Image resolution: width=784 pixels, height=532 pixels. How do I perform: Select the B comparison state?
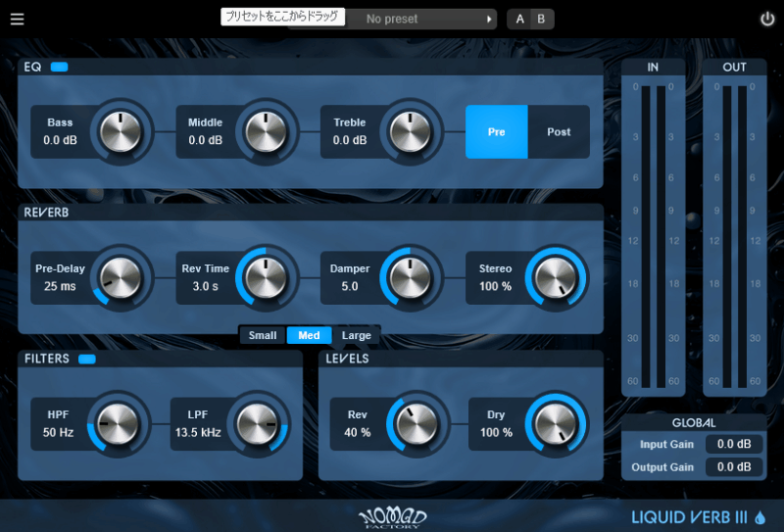click(542, 19)
